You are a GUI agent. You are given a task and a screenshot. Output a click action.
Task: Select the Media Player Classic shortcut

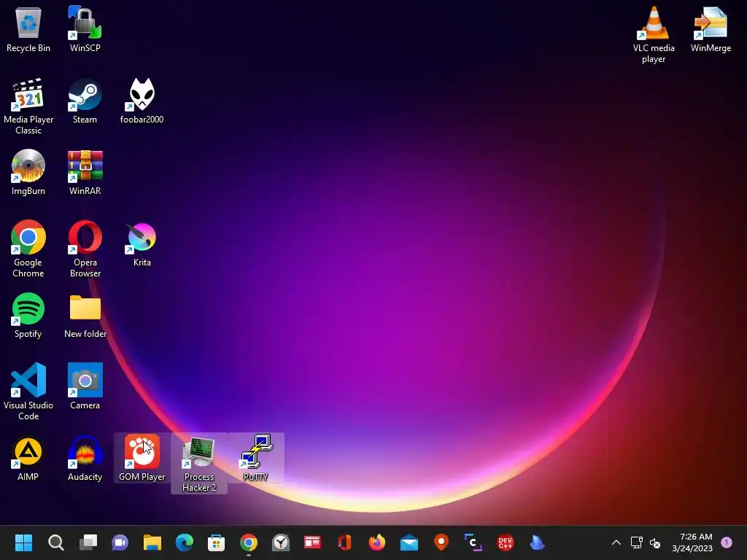pos(28,106)
